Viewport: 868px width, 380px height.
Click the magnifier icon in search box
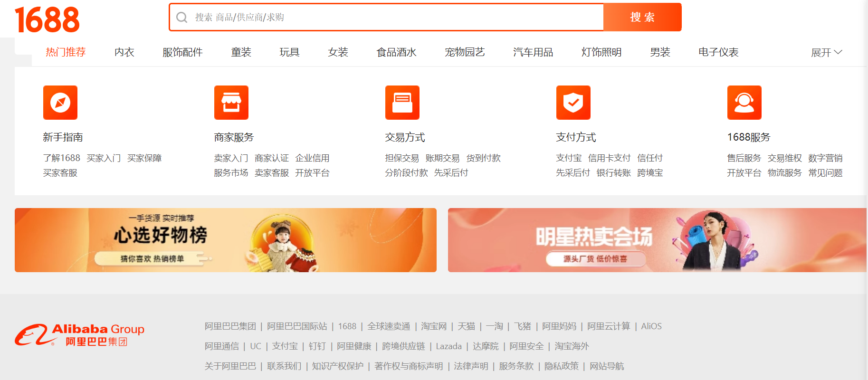click(x=181, y=18)
